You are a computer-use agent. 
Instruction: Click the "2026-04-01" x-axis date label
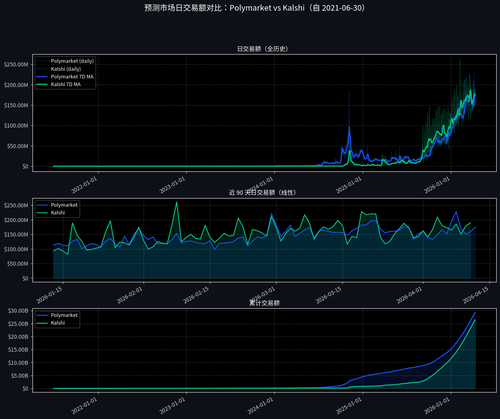409,295
